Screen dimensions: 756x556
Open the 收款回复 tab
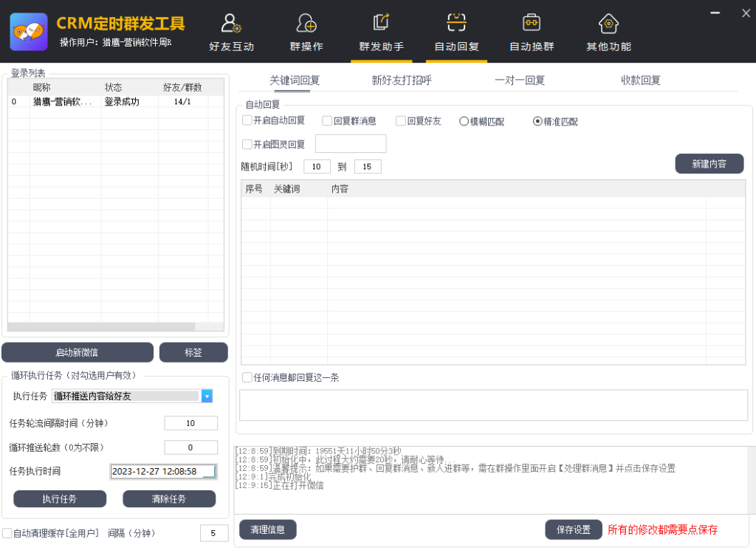pos(640,80)
